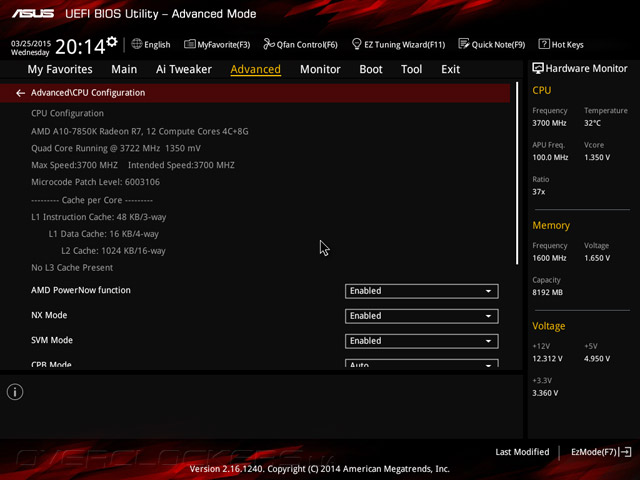This screenshot has width=640, height=480.
Task: Click the Max Speed:3700 MHZ text
Action: pos(74,165)
